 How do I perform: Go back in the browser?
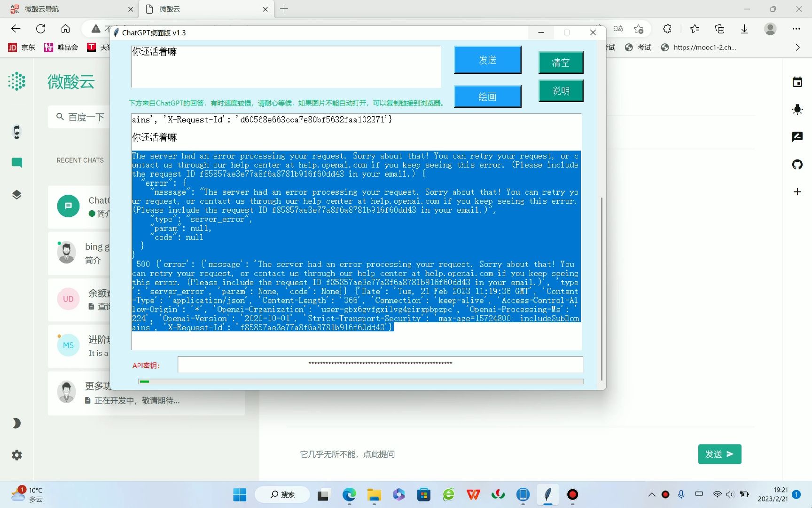[x=16, y=29]
